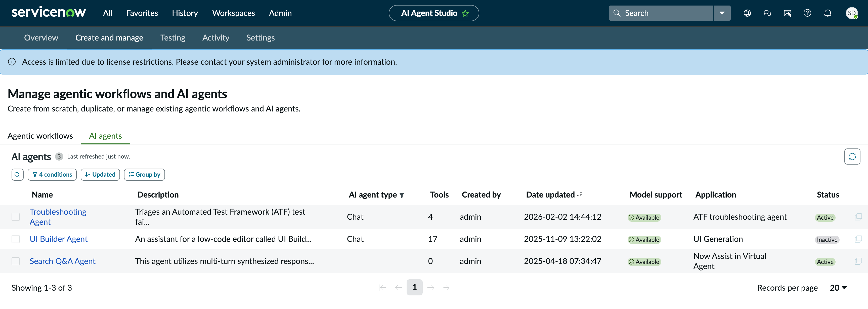Select the AI agents tab
The height and width of the screenshot is (309, 868).
click(x=105, y=136)
